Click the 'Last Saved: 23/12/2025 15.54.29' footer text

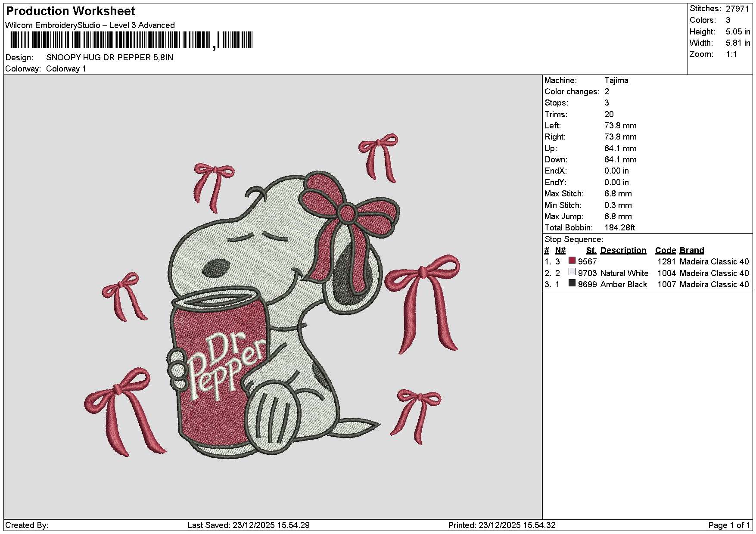click(249, 525)
